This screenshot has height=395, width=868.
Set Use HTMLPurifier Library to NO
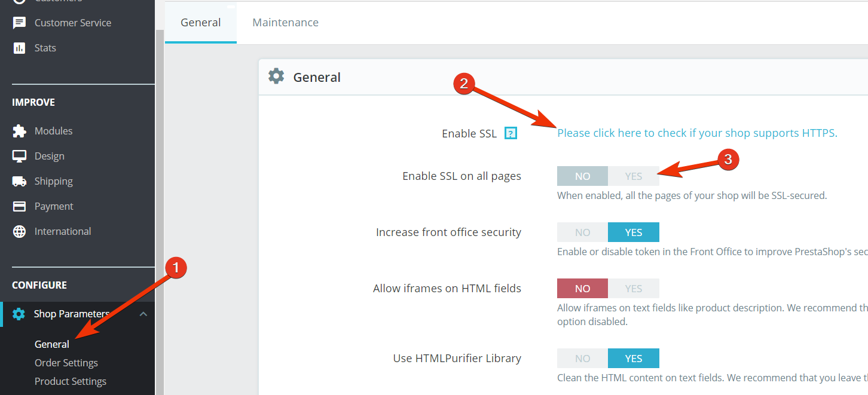pyautogui.click(x=582, y=359)
